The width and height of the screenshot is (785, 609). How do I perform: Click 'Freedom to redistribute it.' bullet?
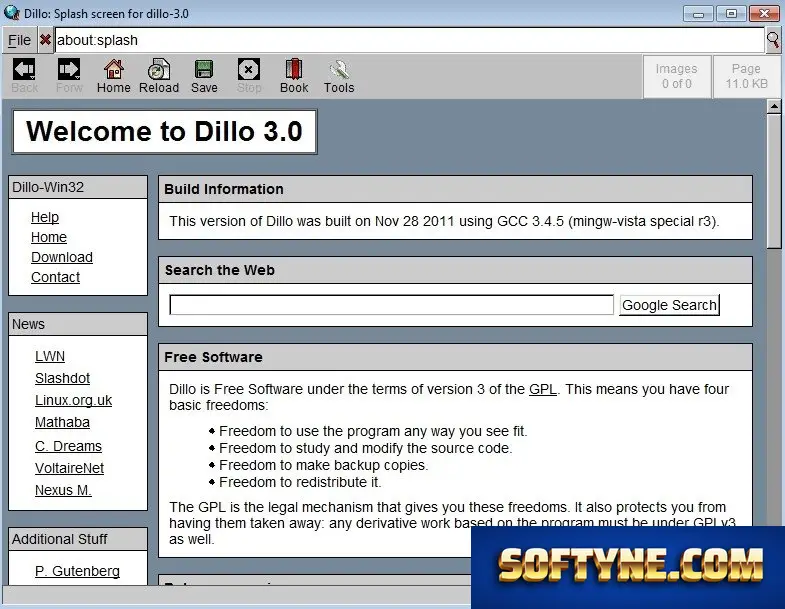[x=300, y=482]
